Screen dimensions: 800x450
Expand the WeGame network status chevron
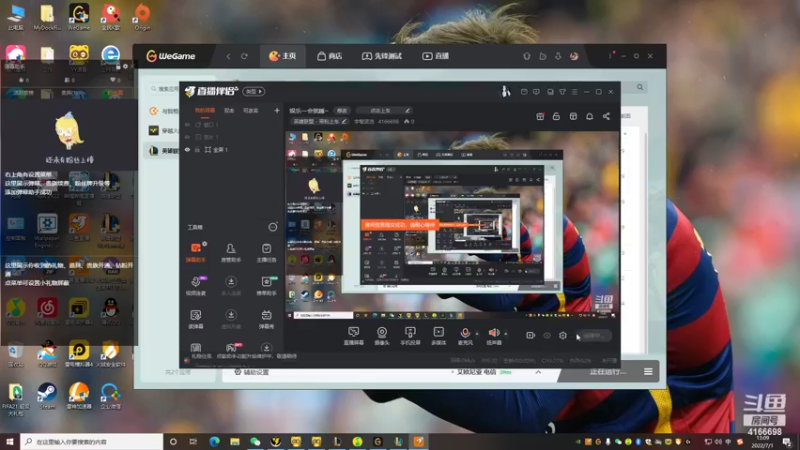coord(538,372)
